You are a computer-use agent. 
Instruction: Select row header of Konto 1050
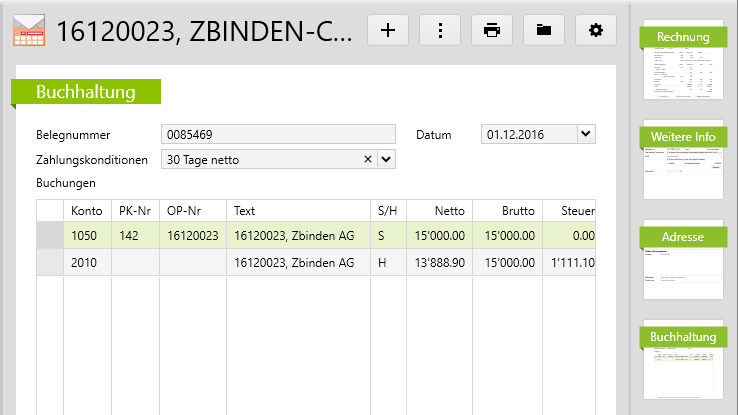(x=50, y=236)
